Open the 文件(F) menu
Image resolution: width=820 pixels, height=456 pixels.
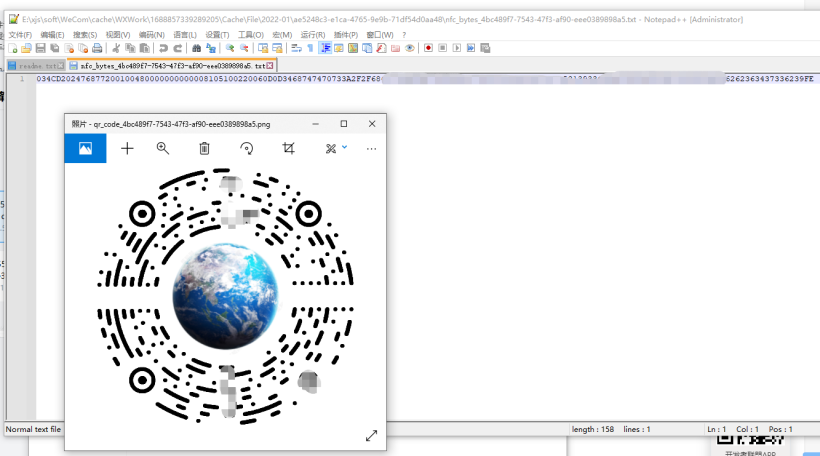point(20,35)
